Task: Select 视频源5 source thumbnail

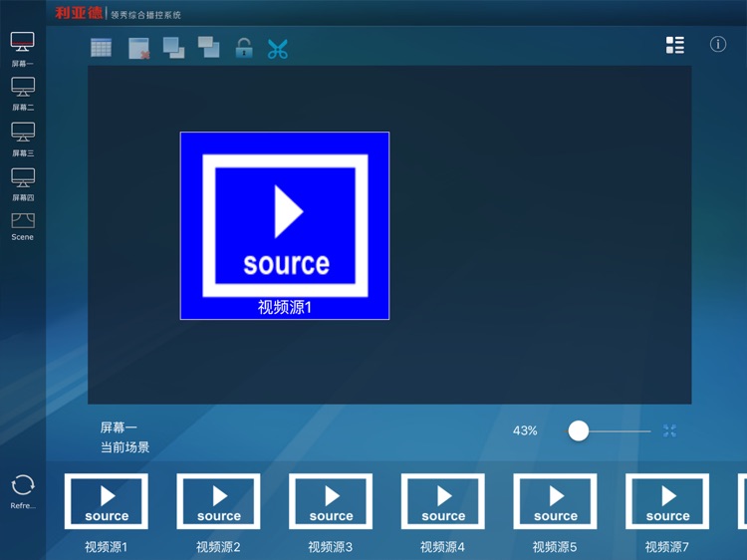Action: click(x=555, y=501)
